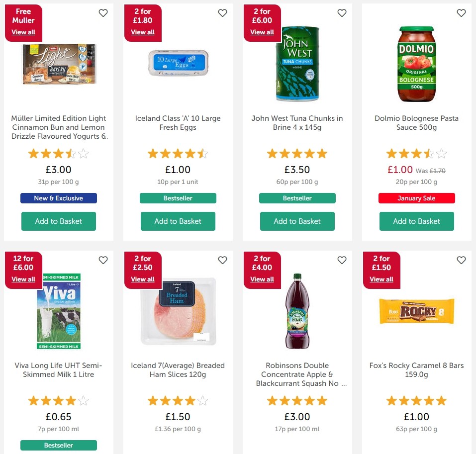
Task: Click the heart icon on John West Tuna Chunks
Action: click(x=342, y=13)
